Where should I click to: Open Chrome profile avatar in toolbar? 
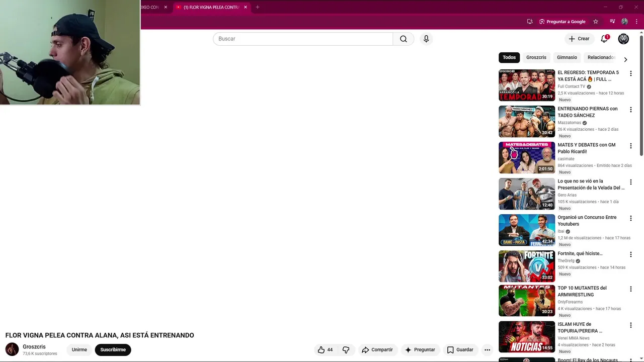click(624, 22)
